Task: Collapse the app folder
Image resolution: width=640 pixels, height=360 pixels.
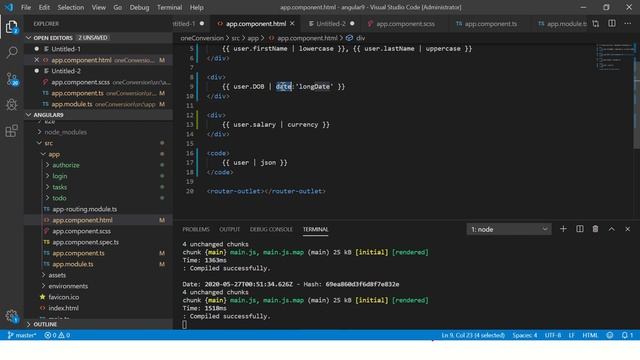Action: tap(54, 154)
